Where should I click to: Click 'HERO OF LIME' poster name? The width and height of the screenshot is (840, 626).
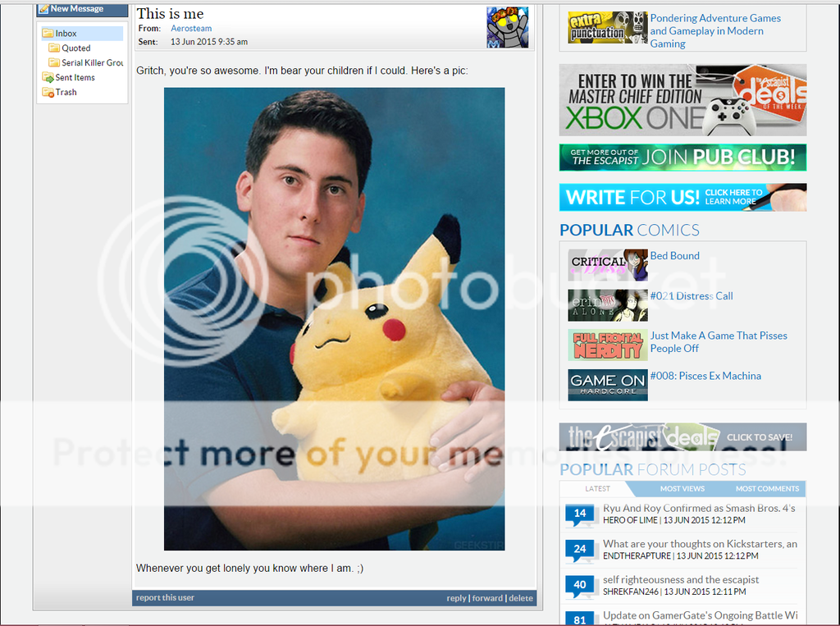tap(630, 520)
